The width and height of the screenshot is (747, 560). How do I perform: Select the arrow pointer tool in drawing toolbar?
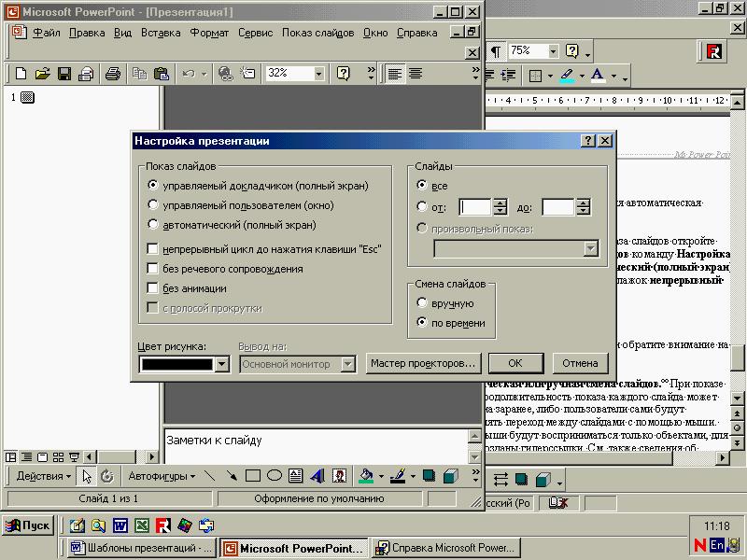(x=86, y=476)
